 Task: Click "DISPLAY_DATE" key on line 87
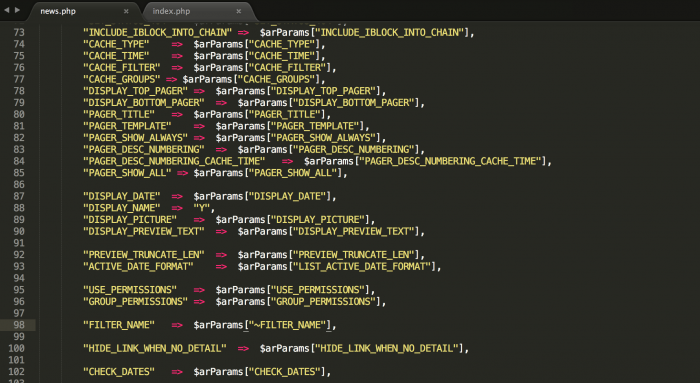[121, 196]
